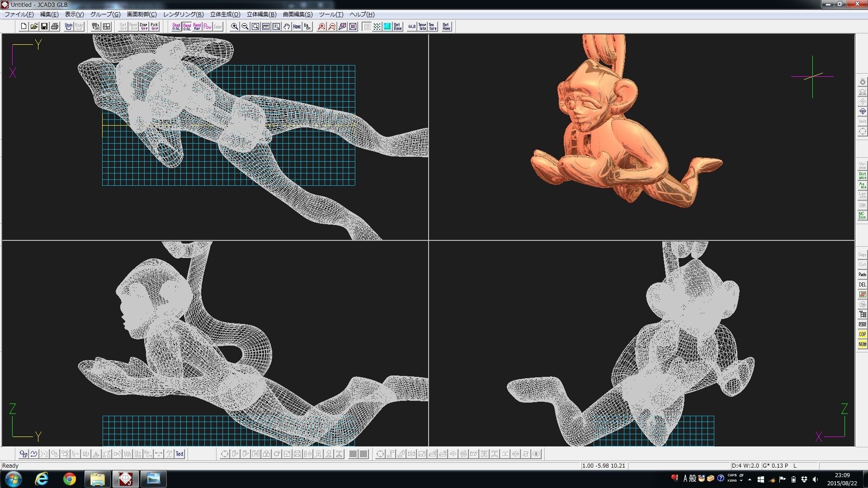Click the Set Base toolbar button
The width and height of the screenshot is (868, 488).
(x=398, y=27)
